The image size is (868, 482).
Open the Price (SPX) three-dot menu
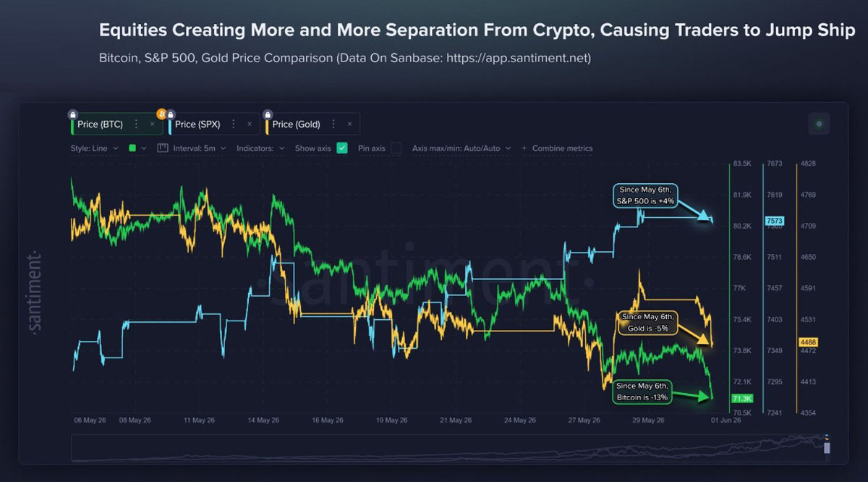point(233,124)
